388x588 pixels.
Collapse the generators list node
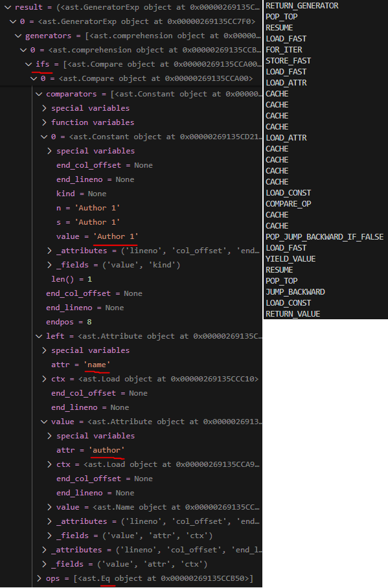point(18,36)
